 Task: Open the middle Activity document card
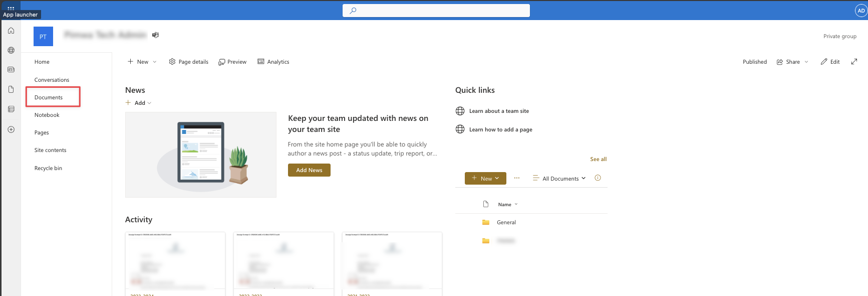[x=283, y=263]
